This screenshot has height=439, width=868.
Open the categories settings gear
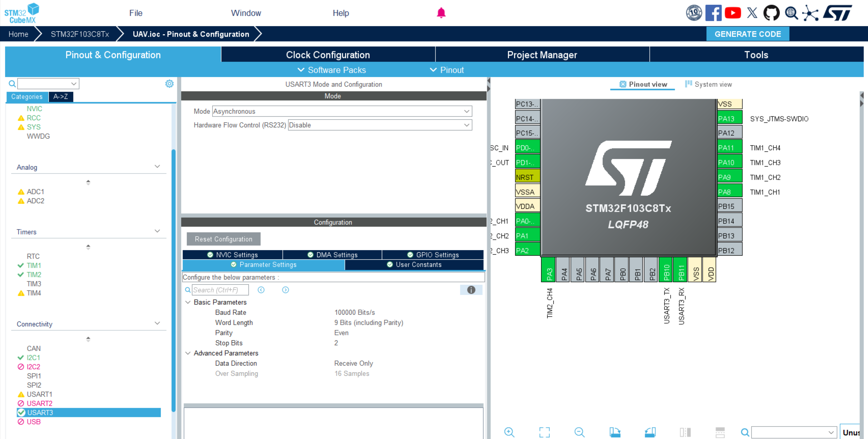click(169, 83)
